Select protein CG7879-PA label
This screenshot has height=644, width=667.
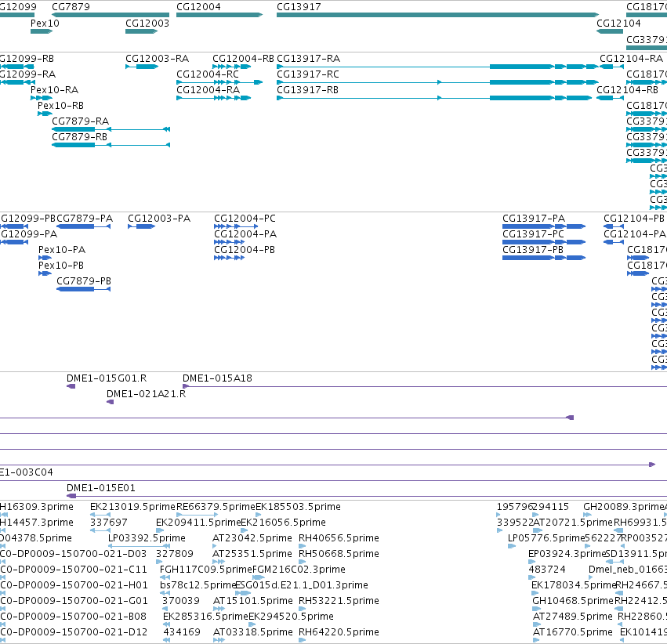[85, 219]
